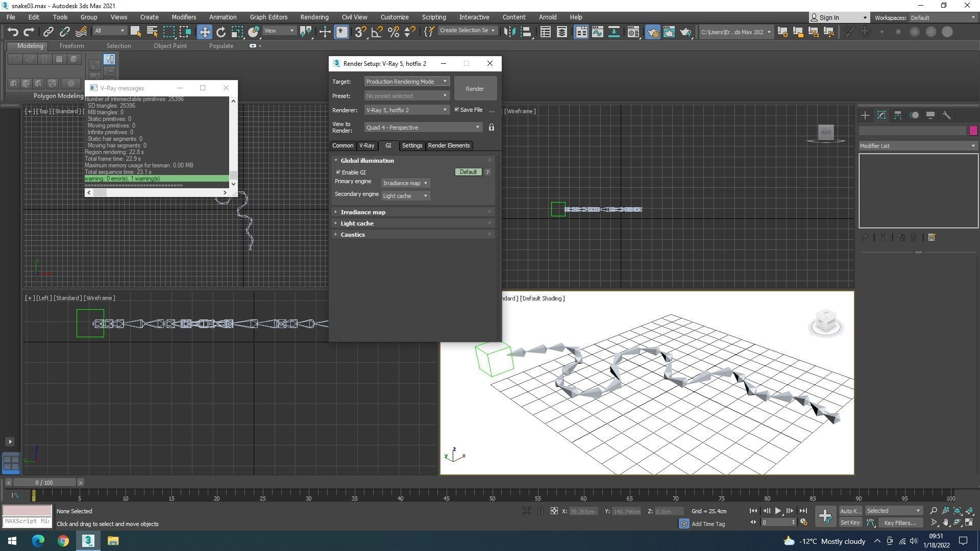Click the Key Filters button
980x551 pixels.
pyautogui.click(x=900, y=522)
